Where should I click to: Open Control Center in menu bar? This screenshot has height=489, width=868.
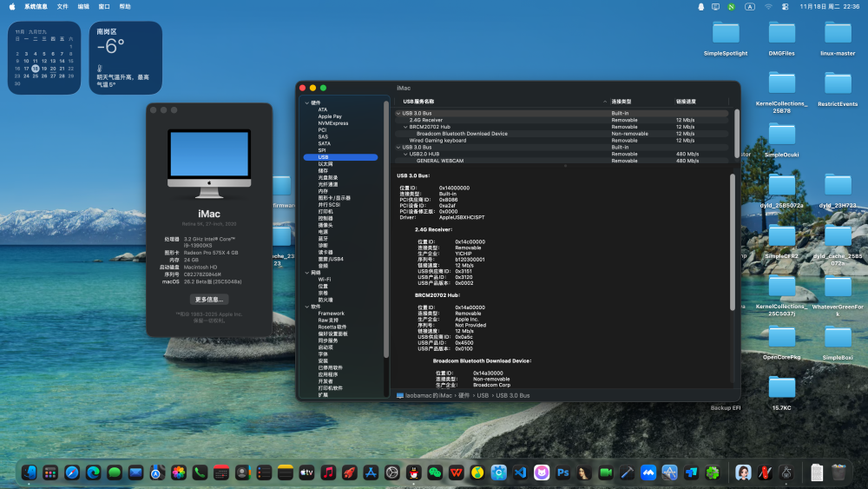click(x=785, y=7)
